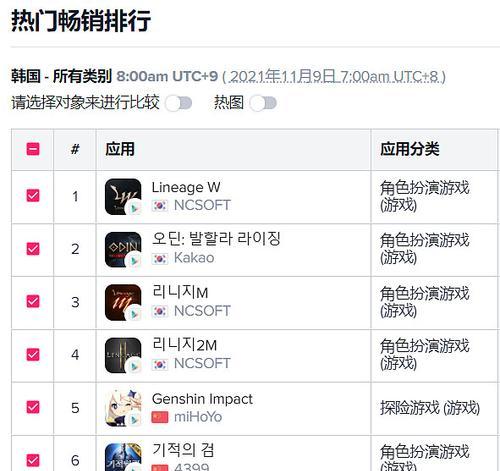500x471 pixels.
Task: Open the miHoYo publisher link
Action: pos(198,417)
